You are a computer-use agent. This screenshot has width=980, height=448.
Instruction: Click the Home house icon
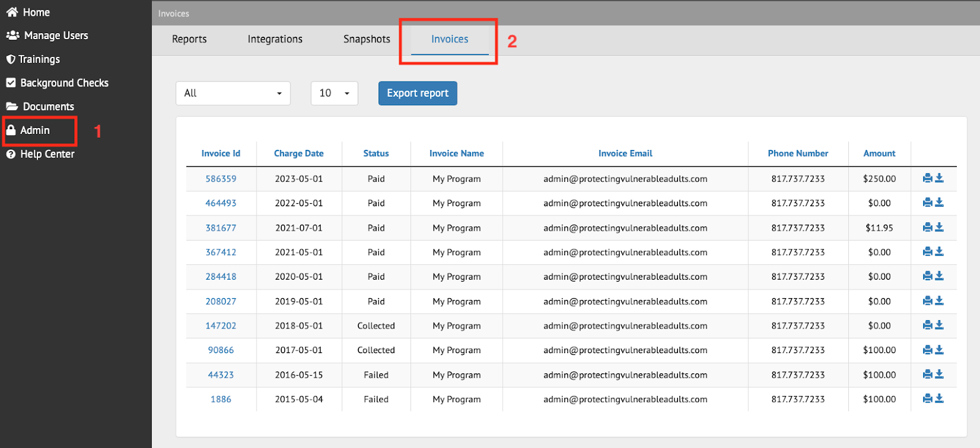[x=12, y=12]
